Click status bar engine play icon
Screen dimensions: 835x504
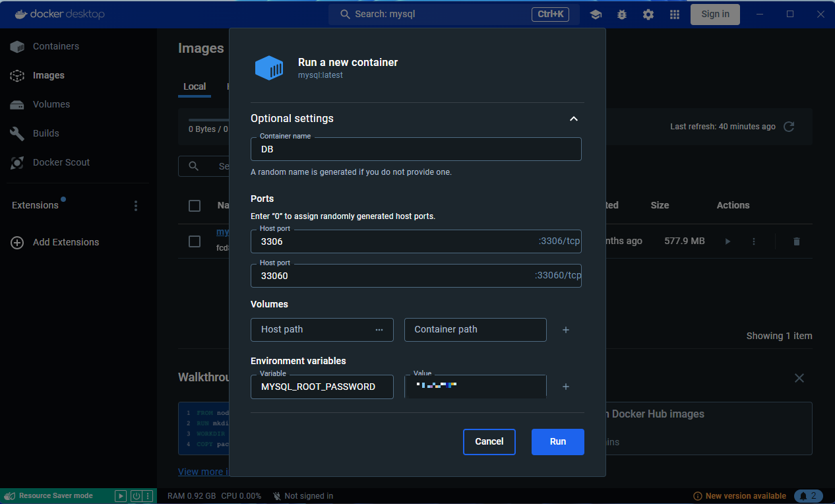point(121,496)
